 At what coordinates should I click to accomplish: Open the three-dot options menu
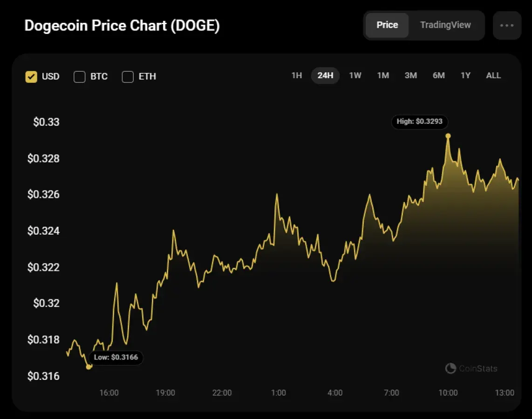507,26
